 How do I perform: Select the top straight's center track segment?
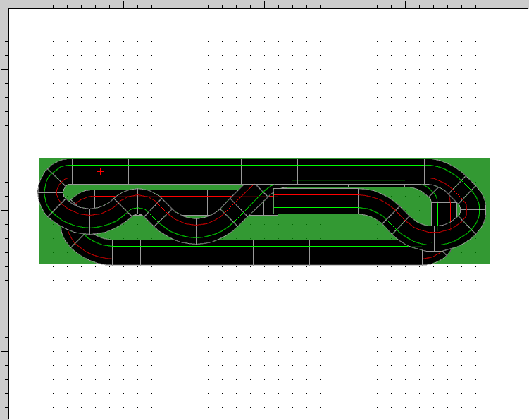(x=269, y=171)
